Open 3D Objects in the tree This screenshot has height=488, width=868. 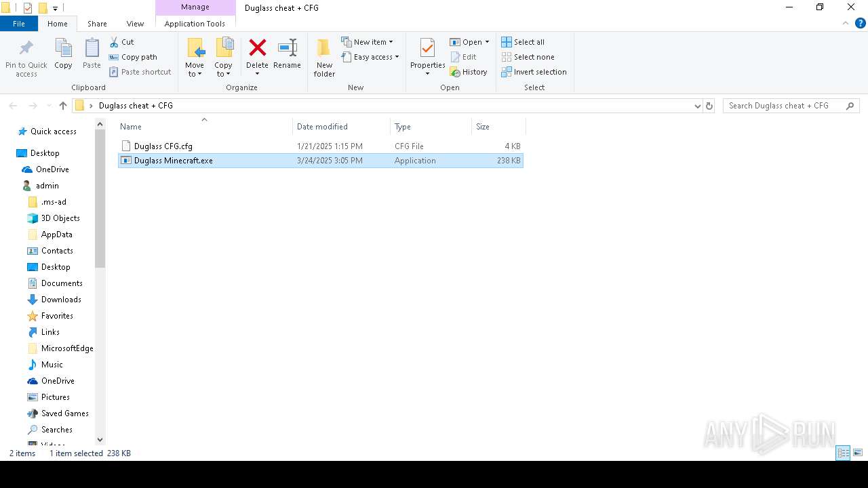coord(60,218)
